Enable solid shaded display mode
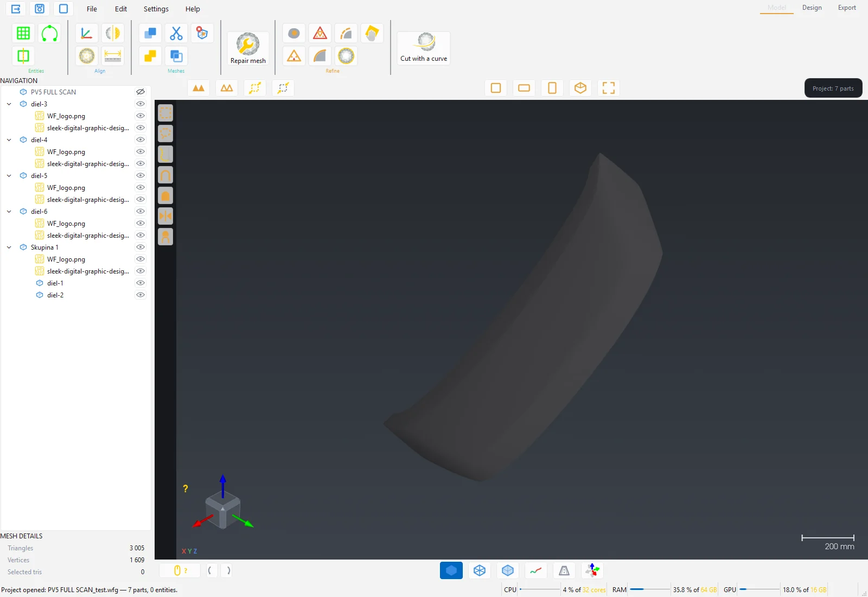The image size is (868, 597). click(x=451, y=570)
